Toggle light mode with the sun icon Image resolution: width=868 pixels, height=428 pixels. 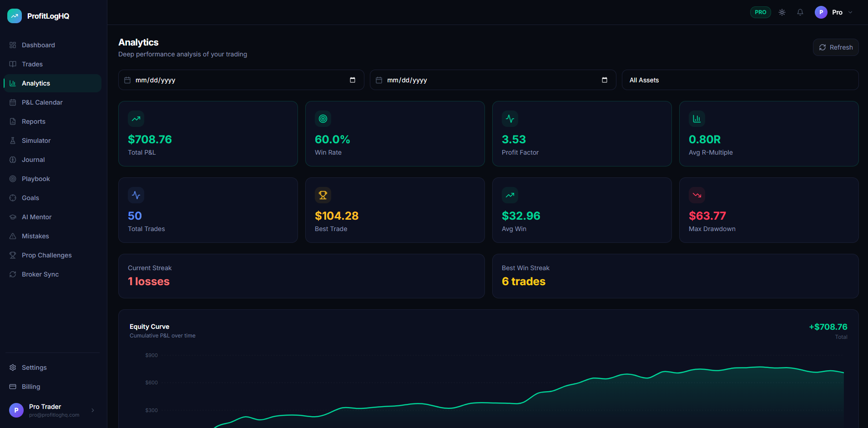click(782, 12)
